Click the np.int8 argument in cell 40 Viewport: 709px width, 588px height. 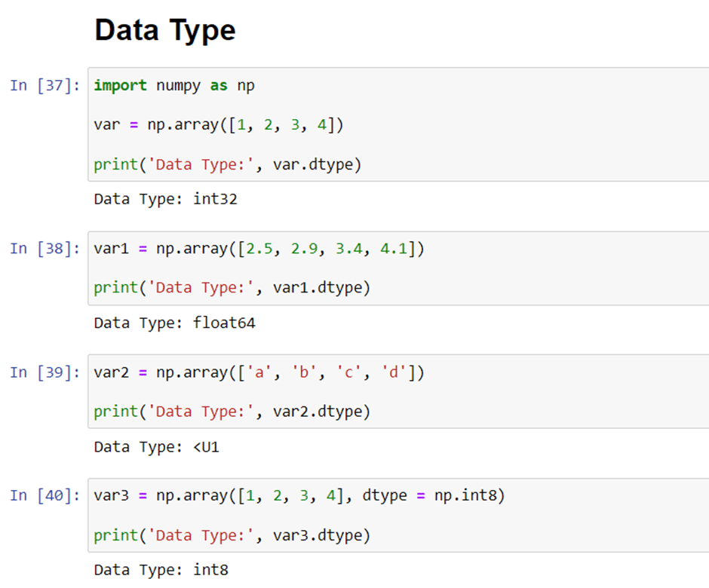465,495
